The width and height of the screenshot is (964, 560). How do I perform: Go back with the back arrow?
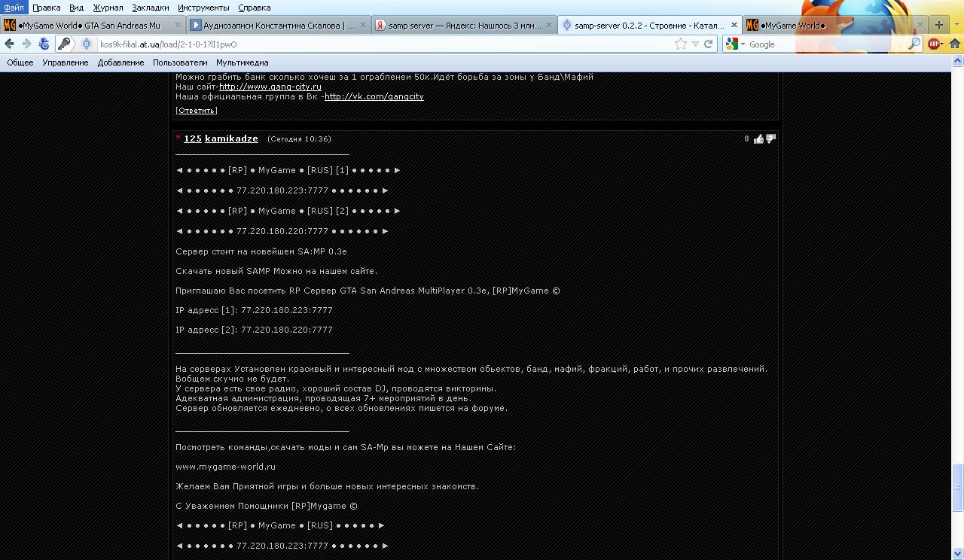10,44
